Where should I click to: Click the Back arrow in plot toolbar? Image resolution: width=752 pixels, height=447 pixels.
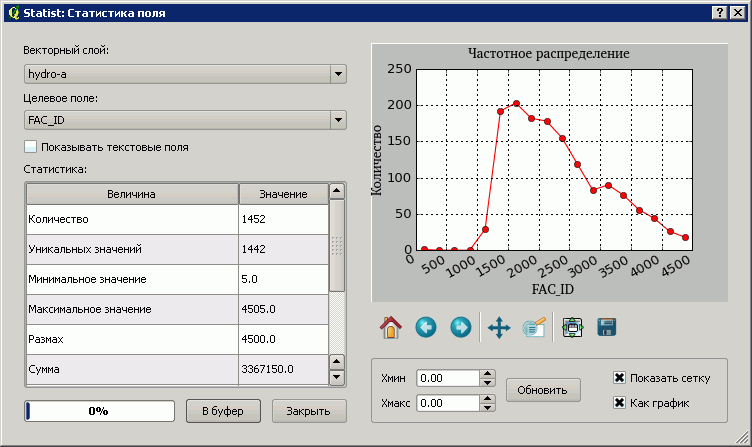click(426, 327)
